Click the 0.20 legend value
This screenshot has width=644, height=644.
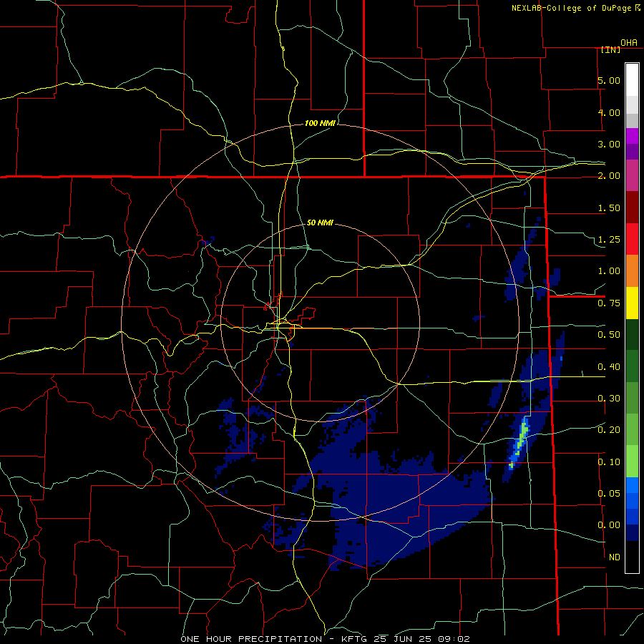pos(609,430)
